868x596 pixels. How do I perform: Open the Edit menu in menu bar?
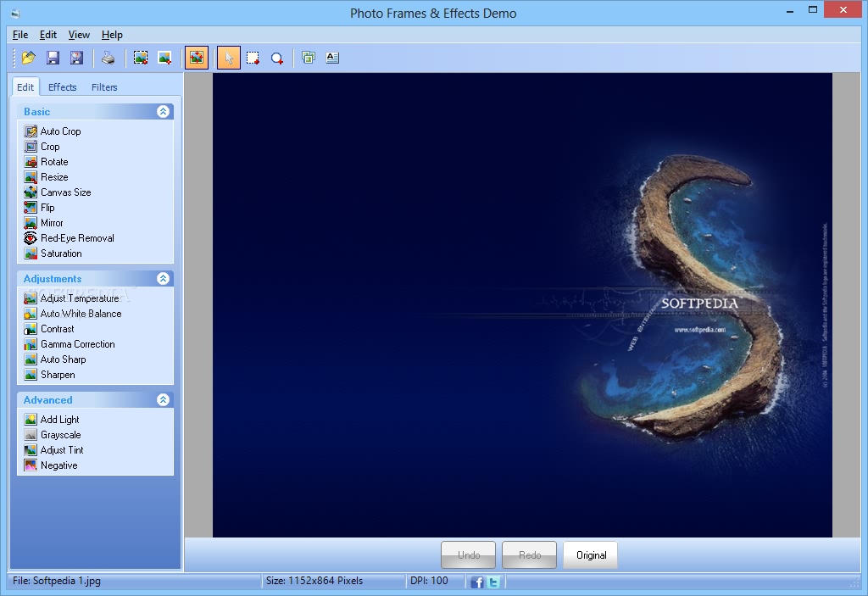tap(48, 35)
